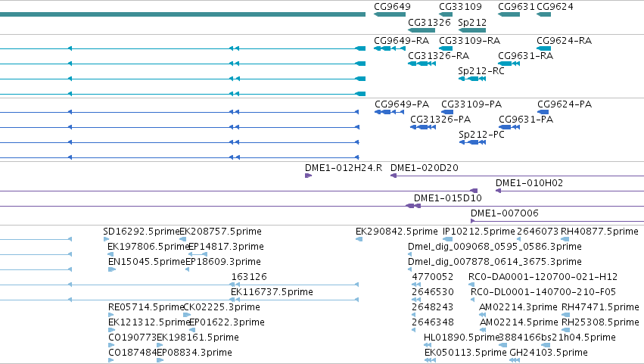Open the CG31326 gene label
644x364 pixels.
tap(429, 22)
